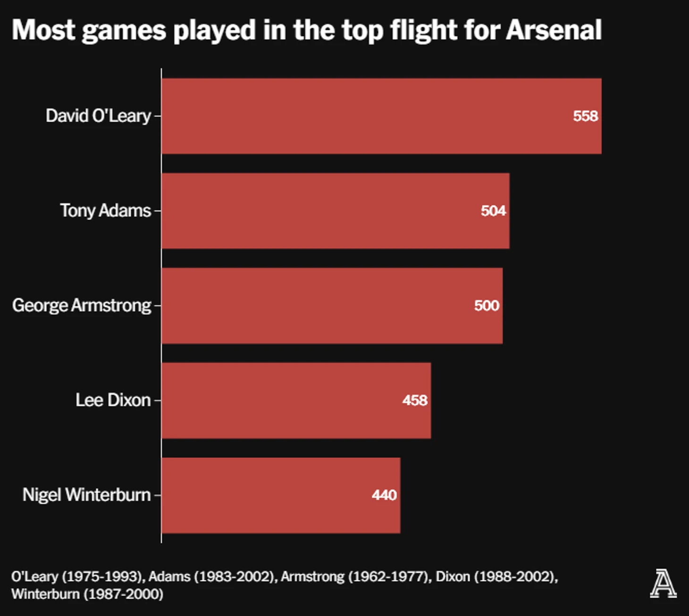
Task: Click the Dixon (1988-2002) footnote text
Action: pyautogui.click(x=496, y=577)
